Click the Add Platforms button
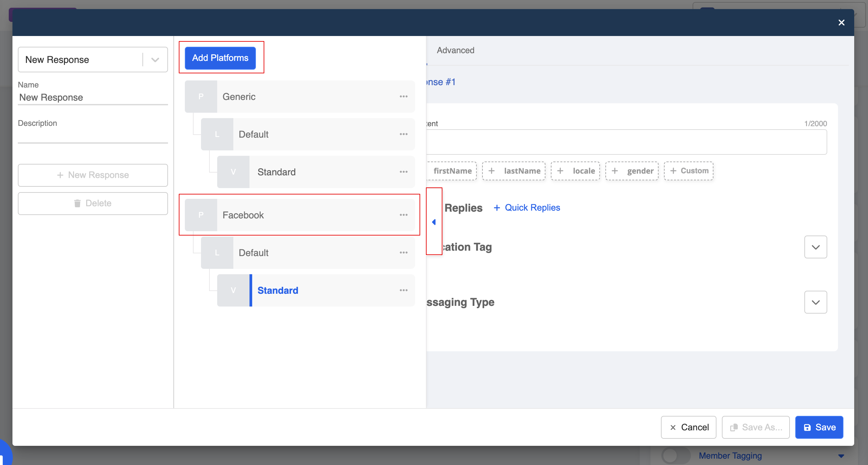 (220, 58)
